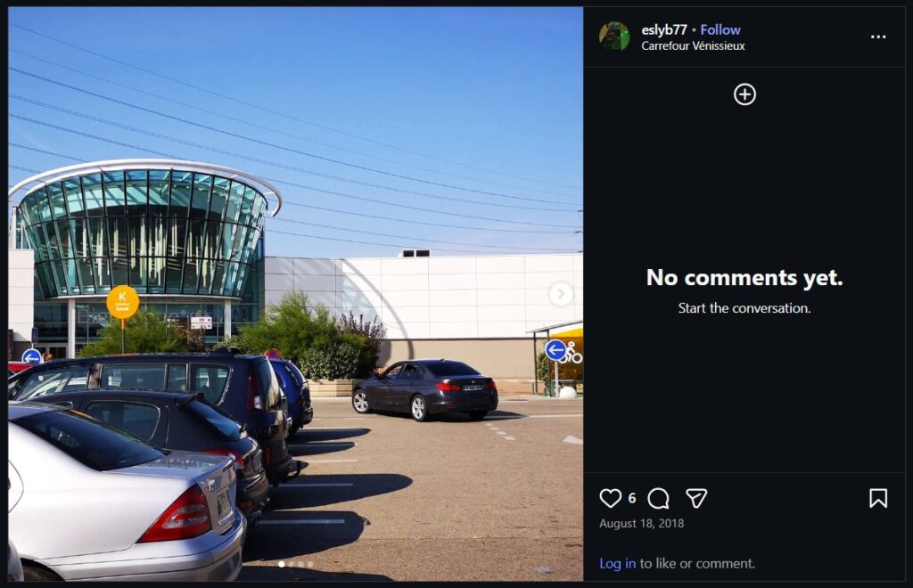Jump to the fourth carousel dot
Screen dimensions: 913x588
(x=309, y=564)
